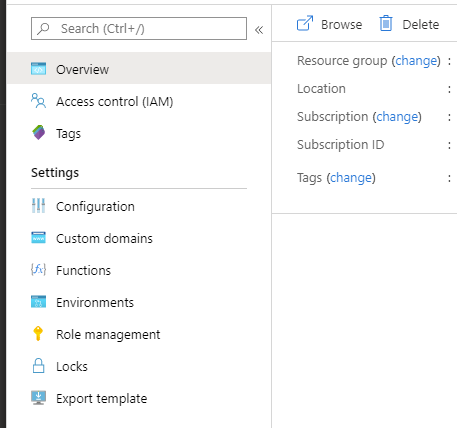
Task: Click the Locks padlock icon
Action: click(39, 366)
